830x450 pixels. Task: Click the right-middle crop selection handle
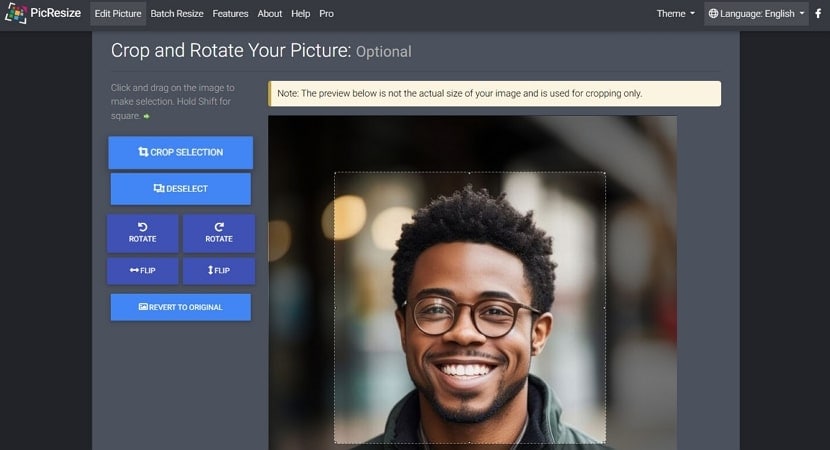[x=605, y=308]
